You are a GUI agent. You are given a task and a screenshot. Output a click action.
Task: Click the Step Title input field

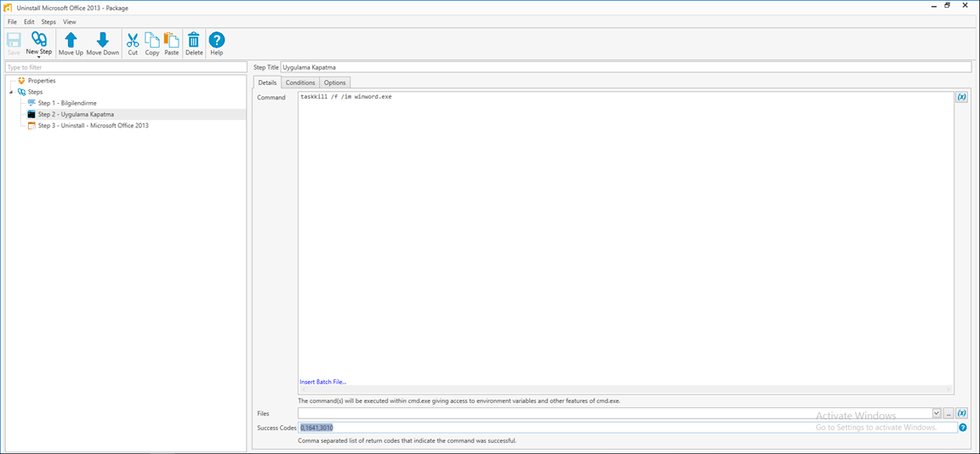tap(625, 67)
